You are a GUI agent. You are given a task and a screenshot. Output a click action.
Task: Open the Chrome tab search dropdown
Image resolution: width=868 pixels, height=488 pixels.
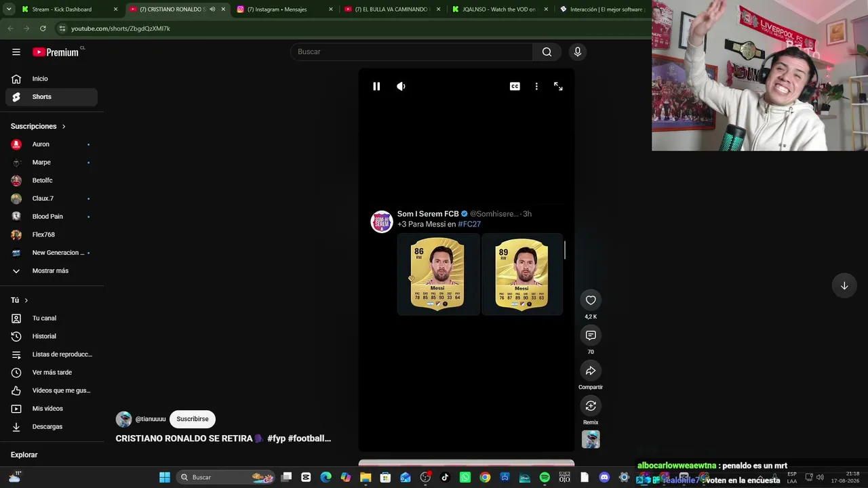(9, 9)
